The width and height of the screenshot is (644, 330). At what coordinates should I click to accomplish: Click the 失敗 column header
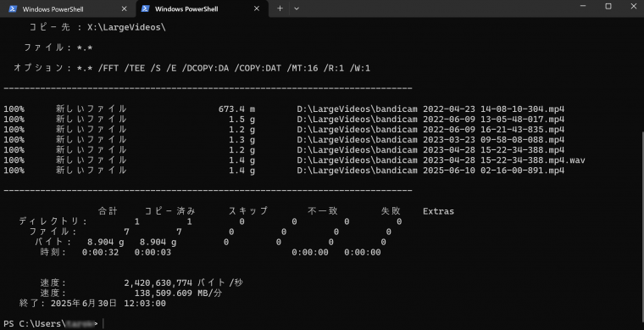tap(391, 211)
